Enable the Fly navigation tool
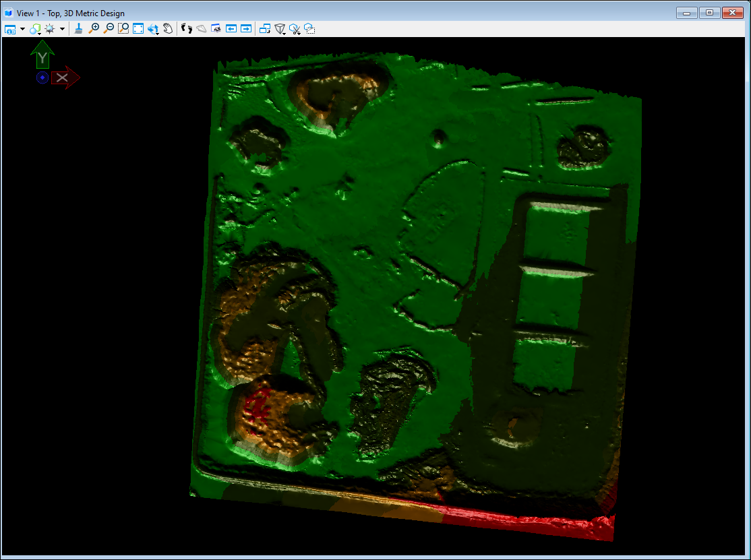This screenshot has width=751, height=560. [202, 28]
